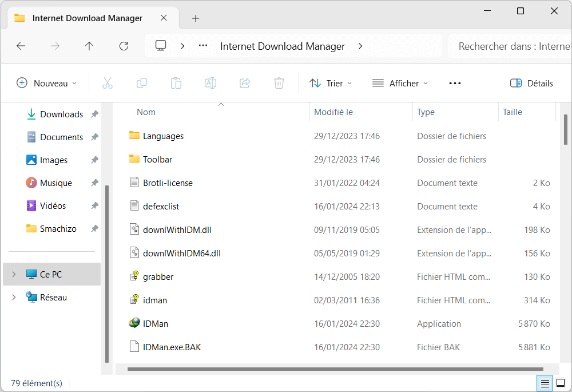Viewport: 572px width, 392px height.
Task: Unpin Musique using its pin icon
Action: [x=94, y=183]
